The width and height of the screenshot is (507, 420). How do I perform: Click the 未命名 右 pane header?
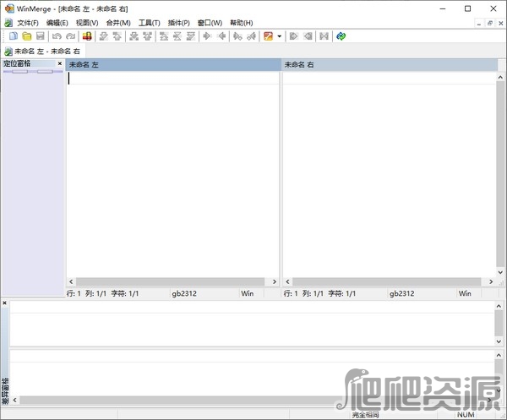pos(390,65)
